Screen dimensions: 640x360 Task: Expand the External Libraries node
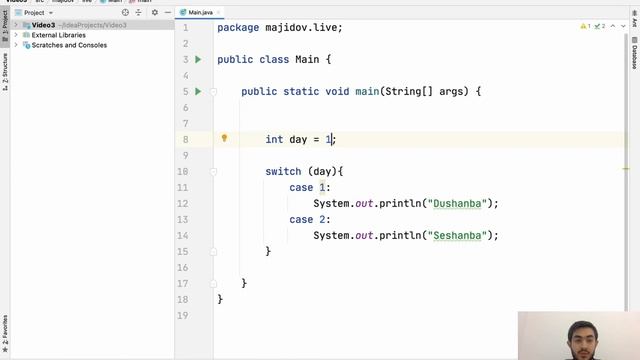point(16,35)
